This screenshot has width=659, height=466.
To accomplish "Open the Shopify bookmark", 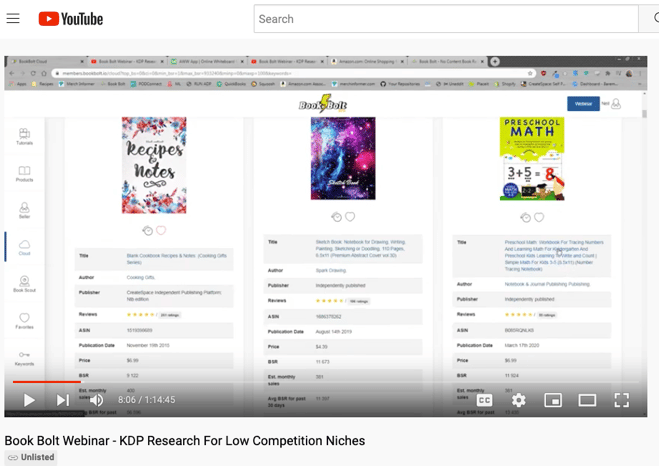I will pyautogui.click(x=505, y=84).
